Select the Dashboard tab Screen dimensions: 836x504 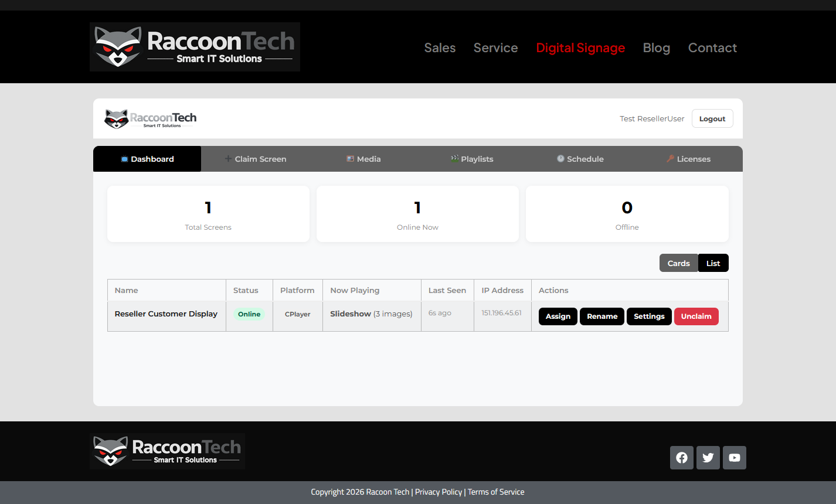(147, 158)
